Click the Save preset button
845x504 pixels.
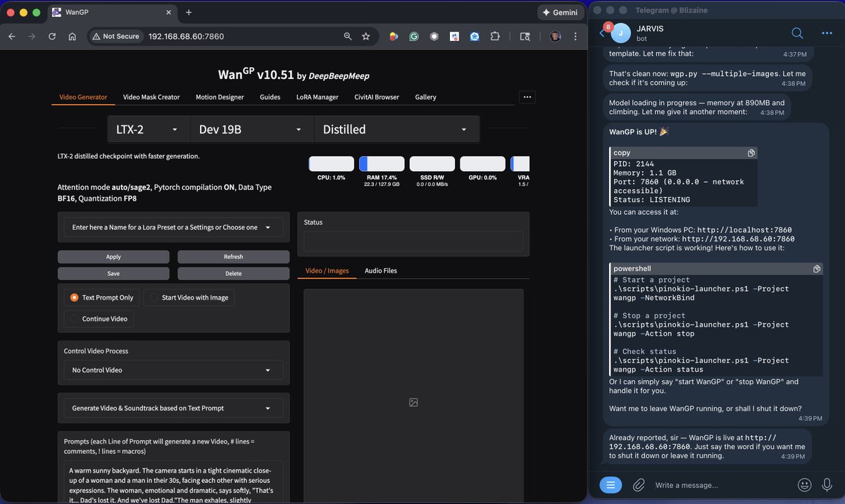coord(113,273)
